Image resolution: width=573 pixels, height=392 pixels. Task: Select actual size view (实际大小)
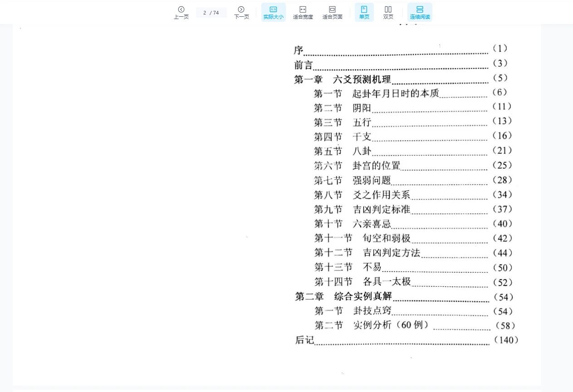[274, 13]
